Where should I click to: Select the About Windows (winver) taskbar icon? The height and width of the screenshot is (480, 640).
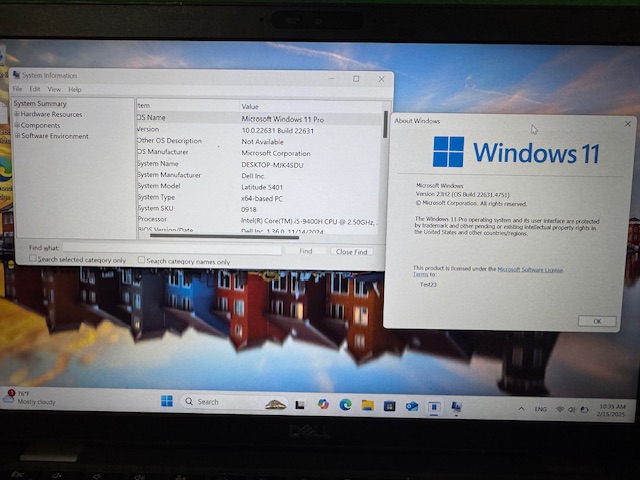pyautogui.click(x=434, y=407)
